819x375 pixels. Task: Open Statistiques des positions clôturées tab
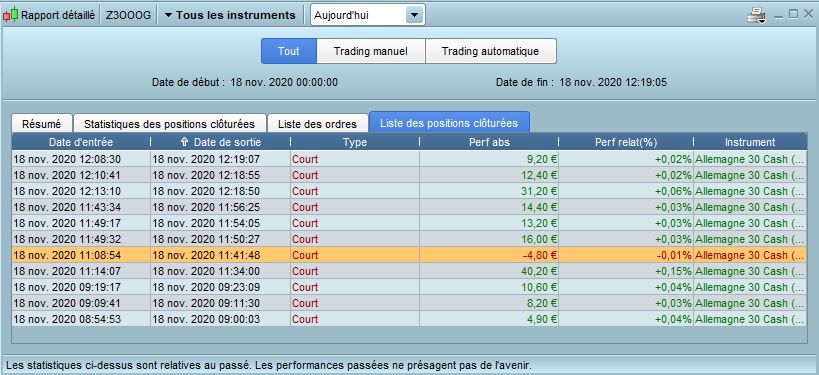coord(170,124)
